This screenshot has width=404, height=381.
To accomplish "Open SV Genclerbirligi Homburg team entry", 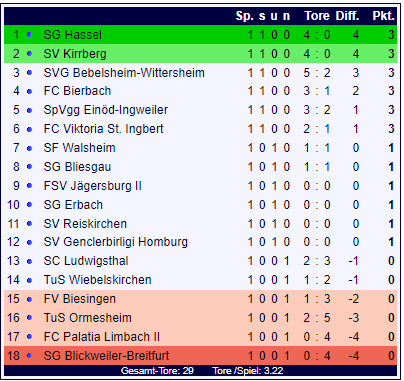I will pyautogui.click(x=116, y=242).
